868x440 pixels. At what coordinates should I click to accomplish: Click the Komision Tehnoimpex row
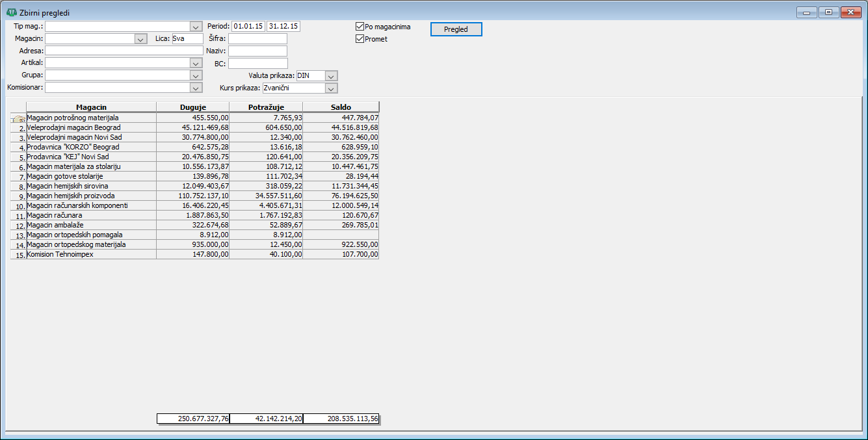[202, 255]
